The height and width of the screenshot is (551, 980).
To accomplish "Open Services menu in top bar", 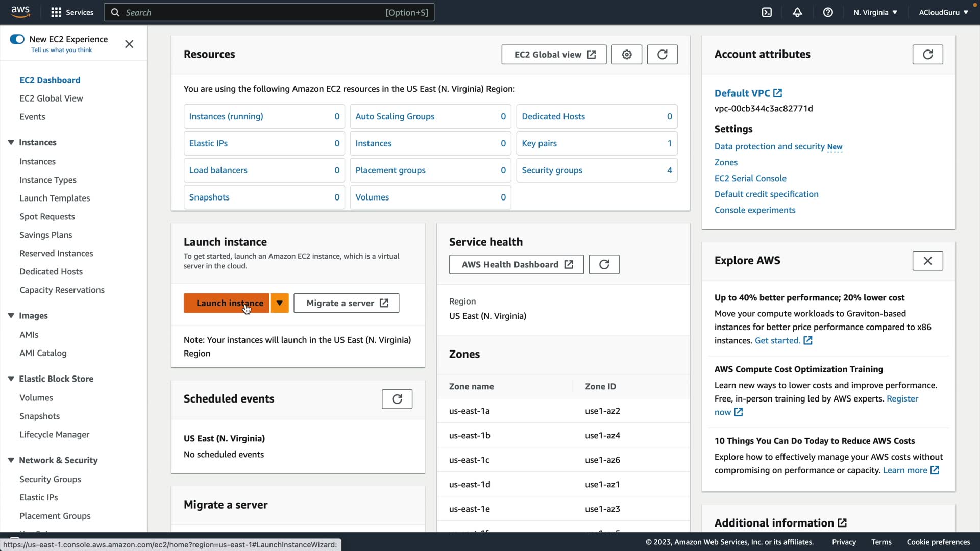I will tap(72, 12).
